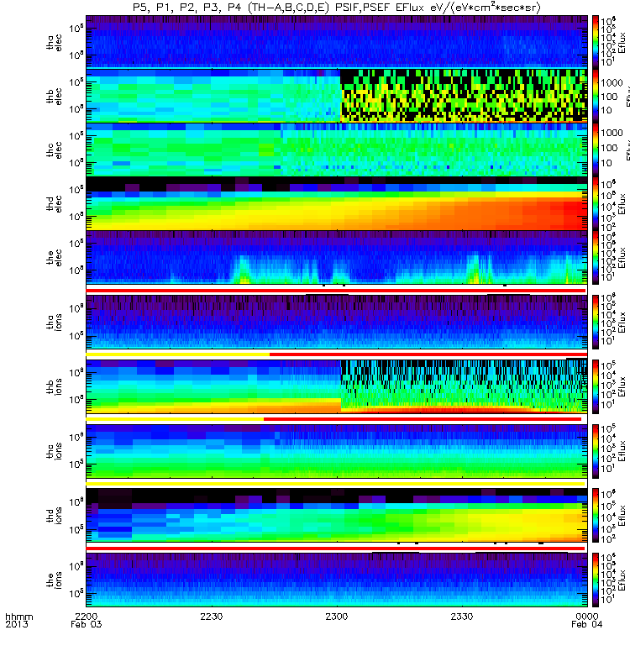Click the plot title text at top
The width and height of the screenshot is (630, 672).
pos(337,7)
